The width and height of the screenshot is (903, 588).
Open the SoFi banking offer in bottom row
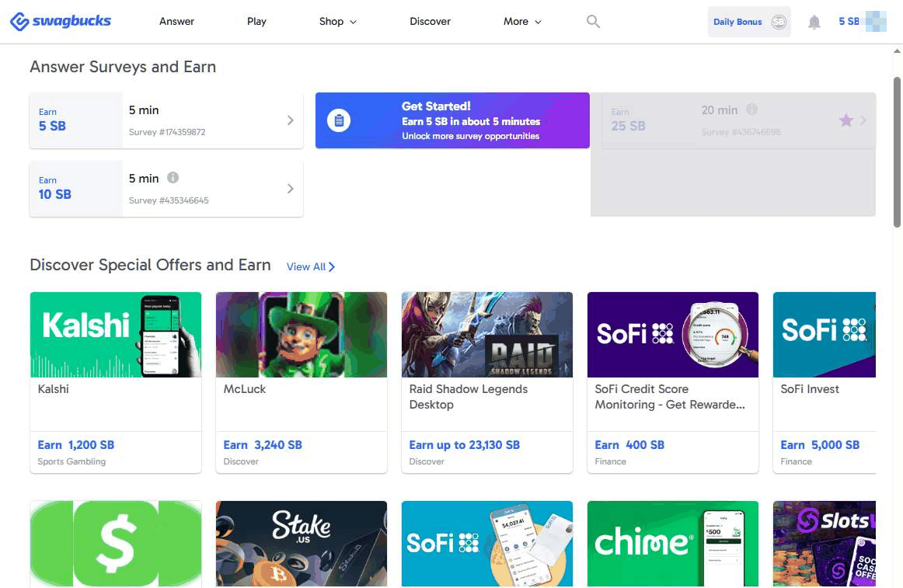coord(487,544)
